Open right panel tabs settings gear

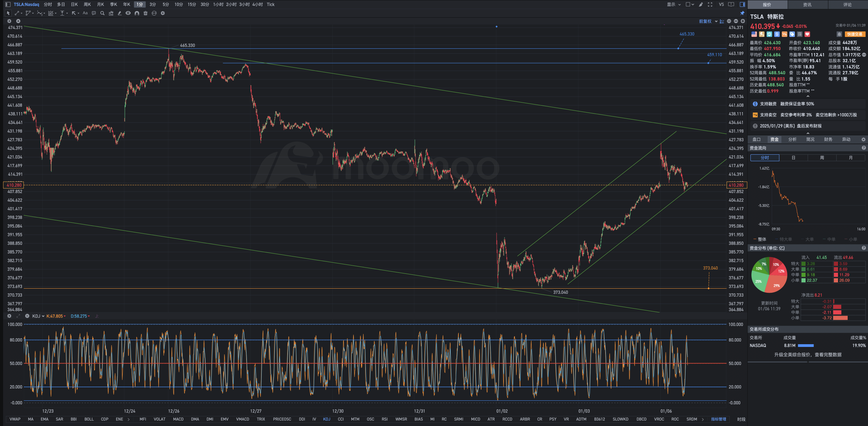(x=864, y=139)
